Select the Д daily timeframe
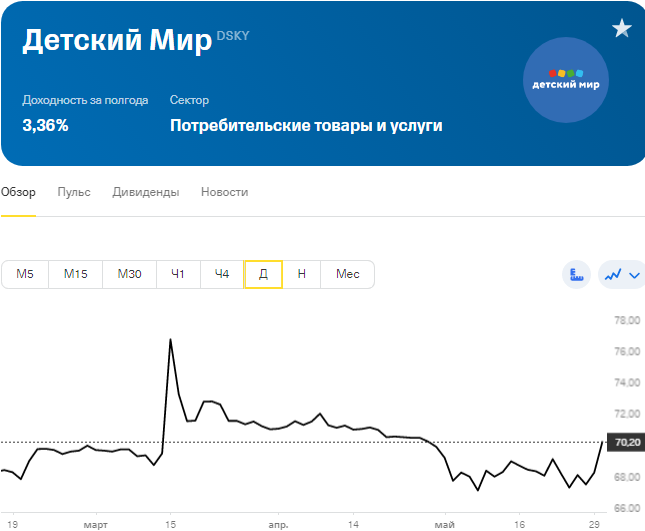645x531 pixels. (x=263, y=274)
